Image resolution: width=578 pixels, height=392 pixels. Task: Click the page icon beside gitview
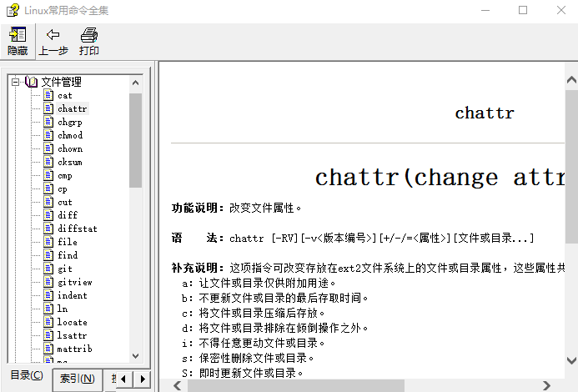point(48,282)
